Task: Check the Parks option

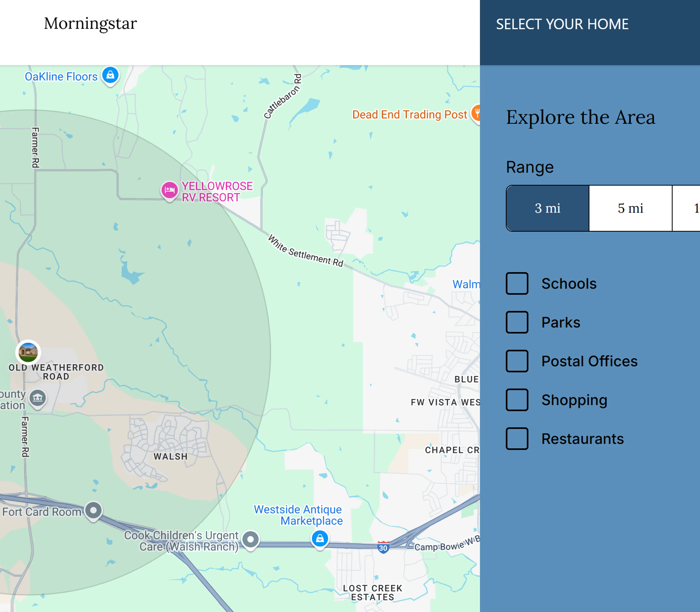Action: tap(517, 322)
